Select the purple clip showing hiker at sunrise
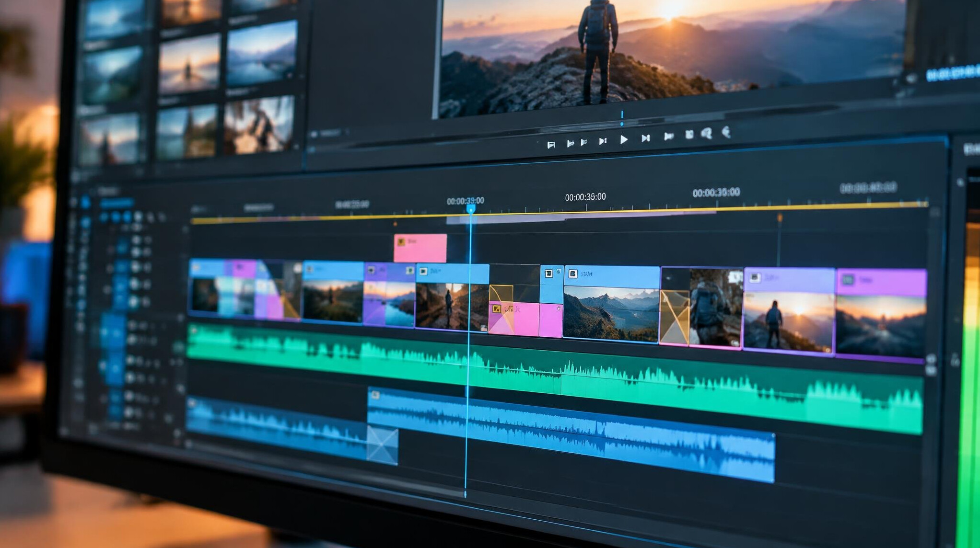 789,311
